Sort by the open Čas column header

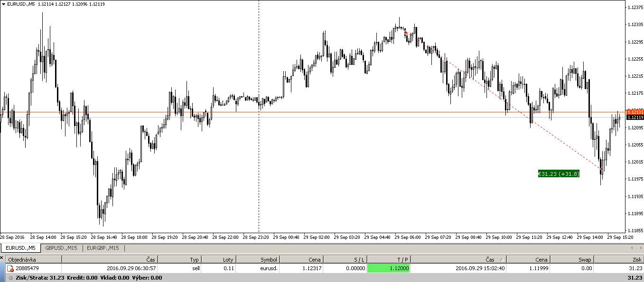pyautogui.click(x=110, y=260)
